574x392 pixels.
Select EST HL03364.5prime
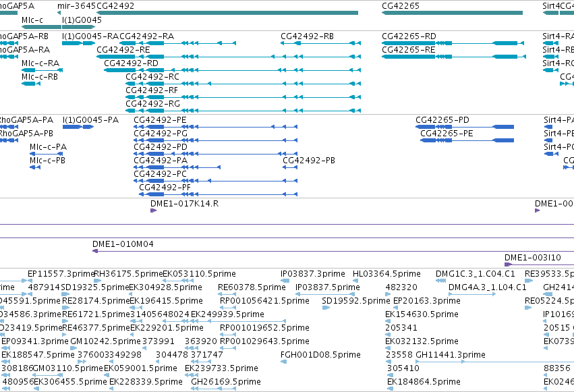pyautogui.click(x=386, y=274)
